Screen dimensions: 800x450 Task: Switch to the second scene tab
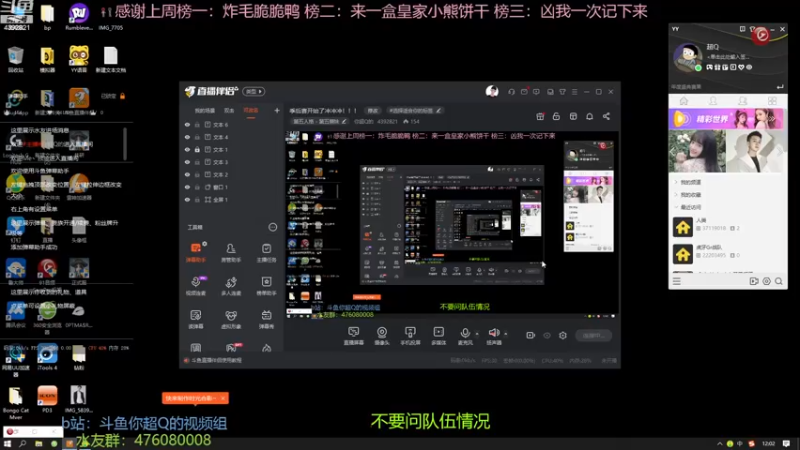(x=229, y=111)
